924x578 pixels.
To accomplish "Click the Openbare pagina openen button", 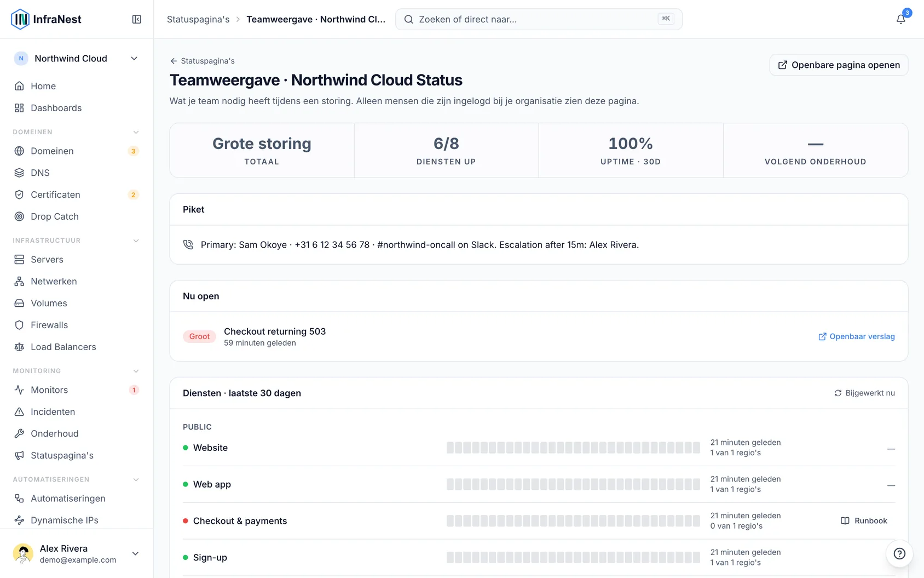I will tap(839, 65).
